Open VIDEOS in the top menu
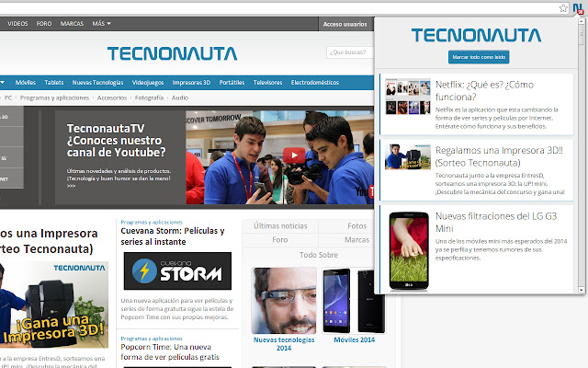588x368 pixels. point(17,23)
